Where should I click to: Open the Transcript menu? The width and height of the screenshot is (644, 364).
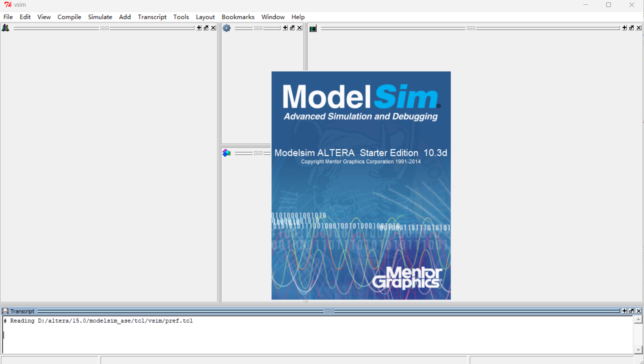click(x=152, y=17)
